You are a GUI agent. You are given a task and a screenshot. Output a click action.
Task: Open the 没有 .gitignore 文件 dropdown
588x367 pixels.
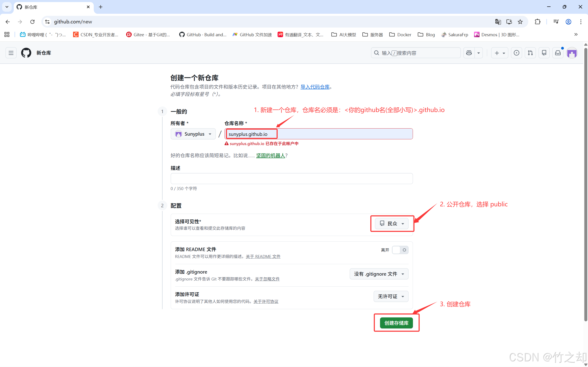click(379, 274)
